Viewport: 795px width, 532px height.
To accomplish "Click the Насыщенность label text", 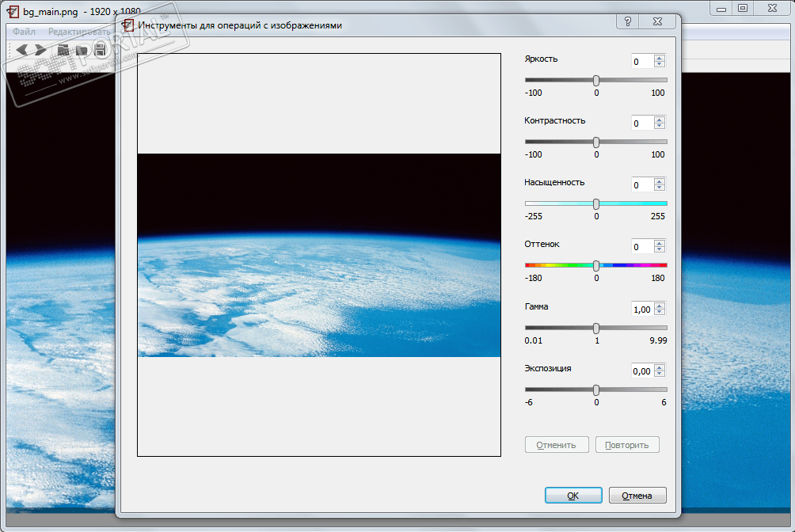I will pyautogui.click(x=554, y=183).
